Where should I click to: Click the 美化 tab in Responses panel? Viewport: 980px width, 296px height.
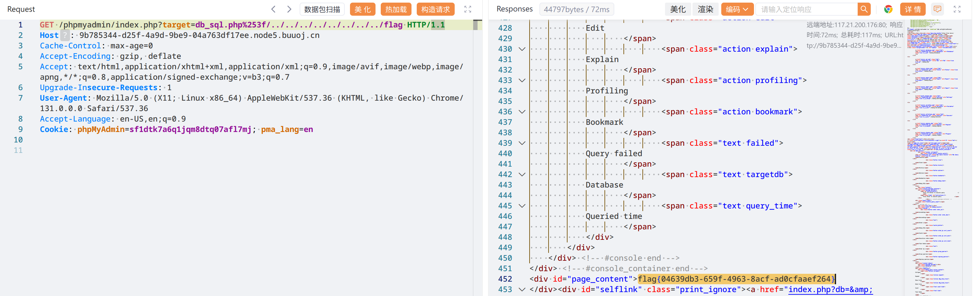(x=678, y=9)
